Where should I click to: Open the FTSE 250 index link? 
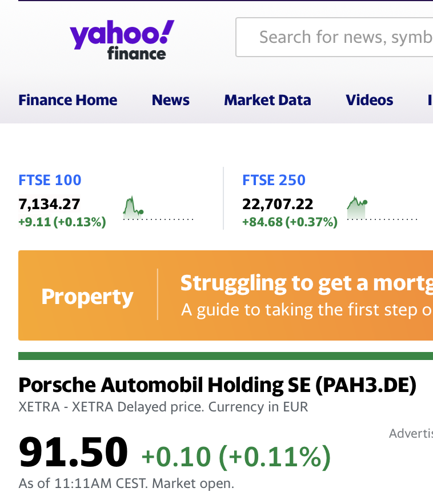point(274,179)
